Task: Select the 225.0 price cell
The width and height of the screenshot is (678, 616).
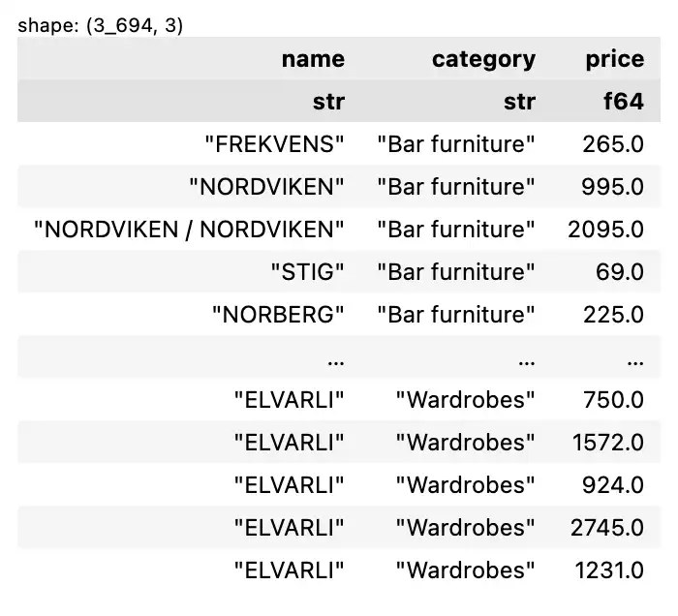Action: (613, 315)
